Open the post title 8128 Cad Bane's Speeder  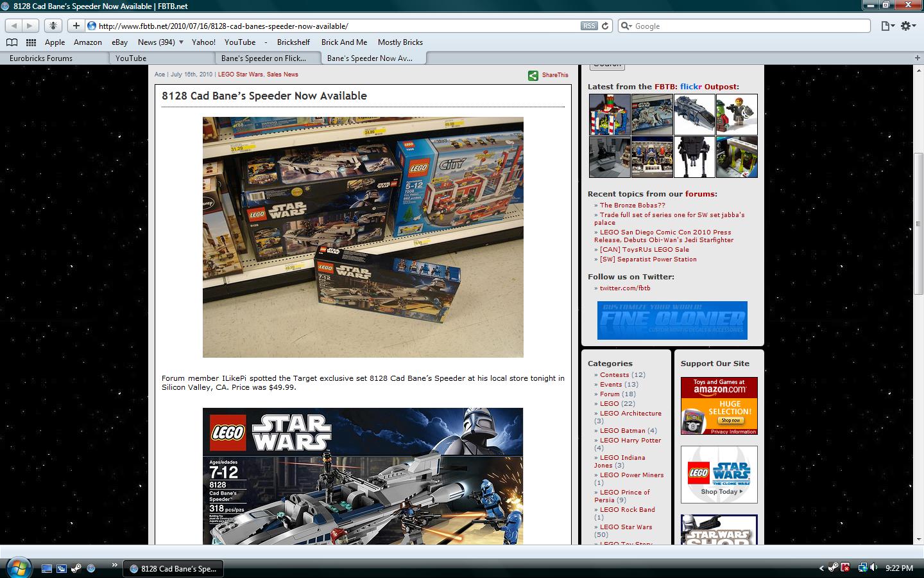264,96
